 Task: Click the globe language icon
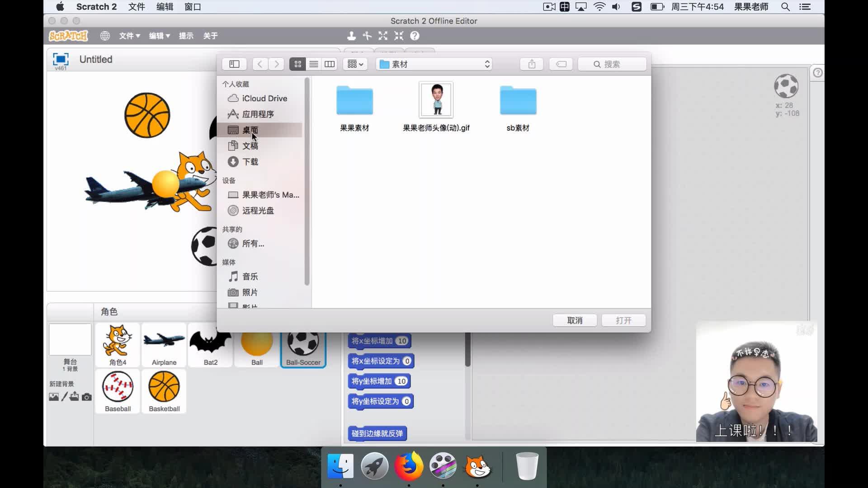(105, 36)
